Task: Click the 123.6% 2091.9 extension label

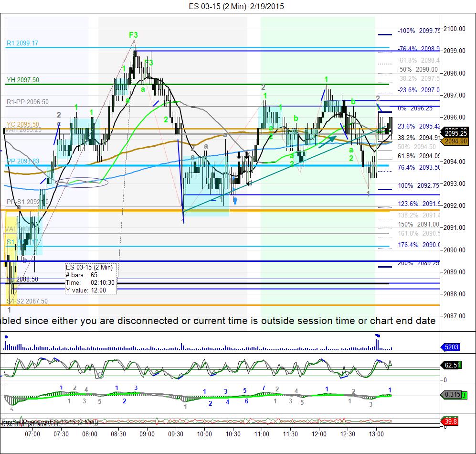Action: pos(419,204)
